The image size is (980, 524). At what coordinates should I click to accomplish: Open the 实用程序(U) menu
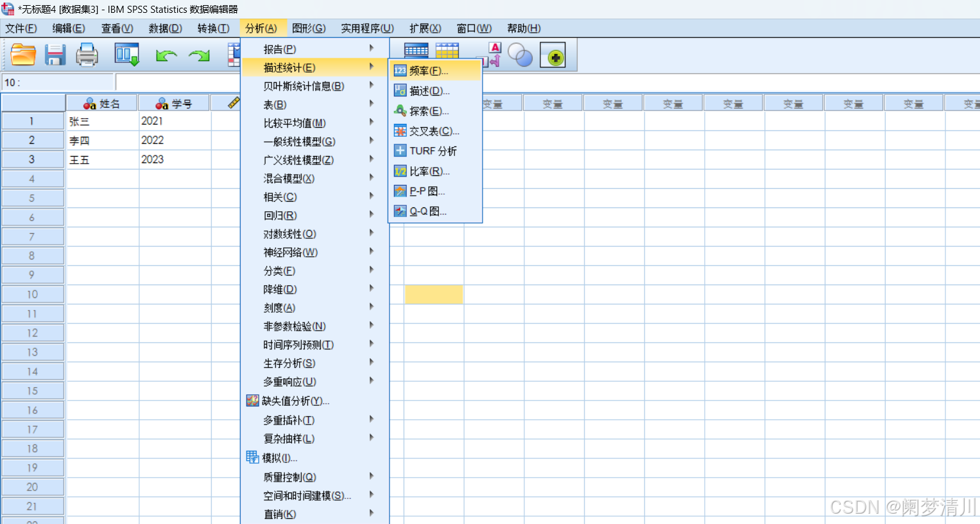point(367,28)
